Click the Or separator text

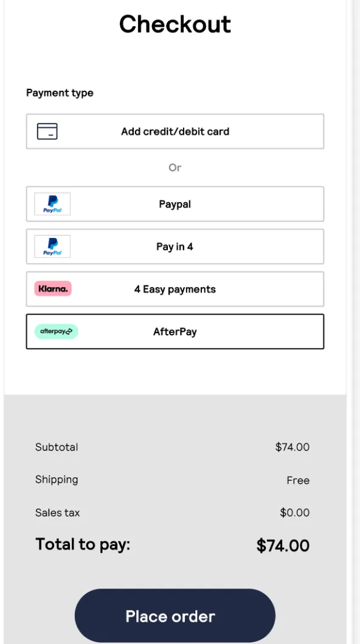coord(175,167)
